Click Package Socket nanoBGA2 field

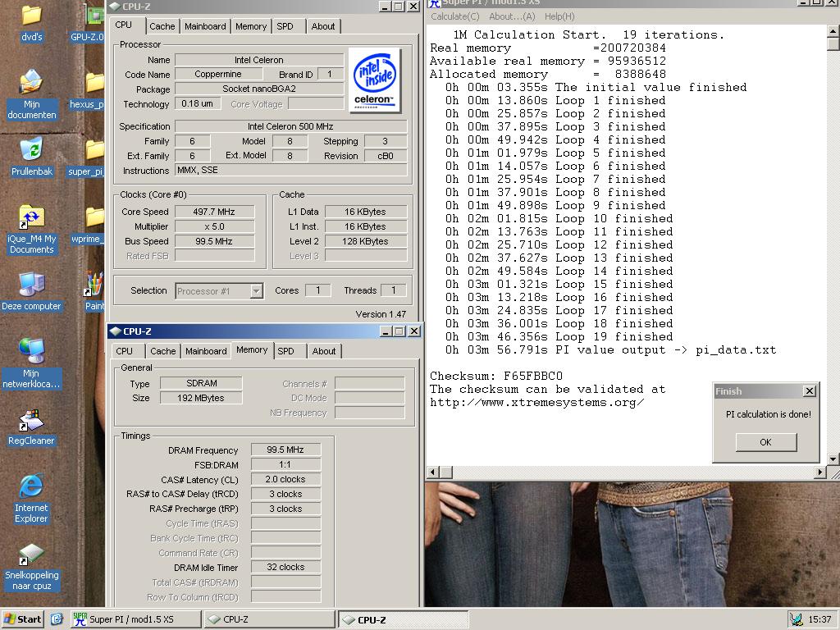pos(259,89)
